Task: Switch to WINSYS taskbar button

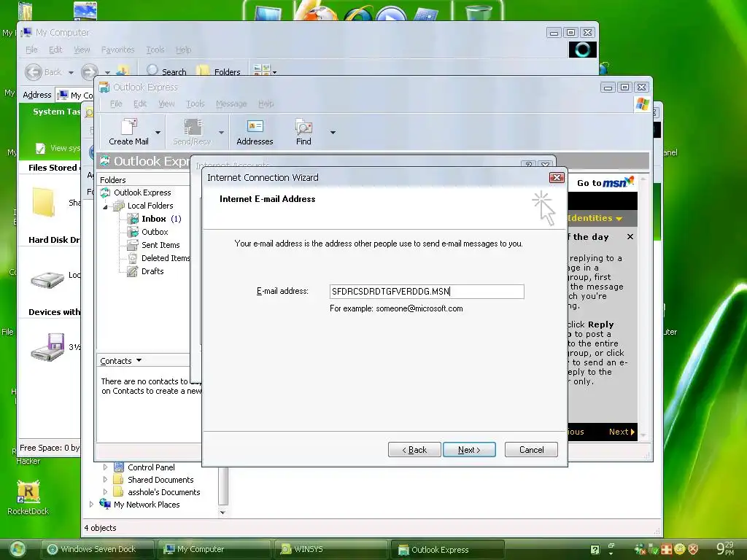Action: 330,549
